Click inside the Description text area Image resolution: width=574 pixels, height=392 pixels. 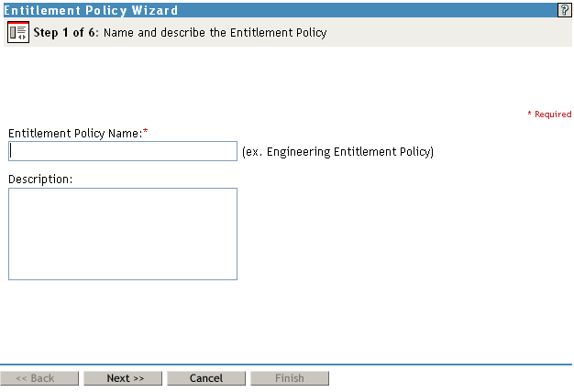(123, 234)
